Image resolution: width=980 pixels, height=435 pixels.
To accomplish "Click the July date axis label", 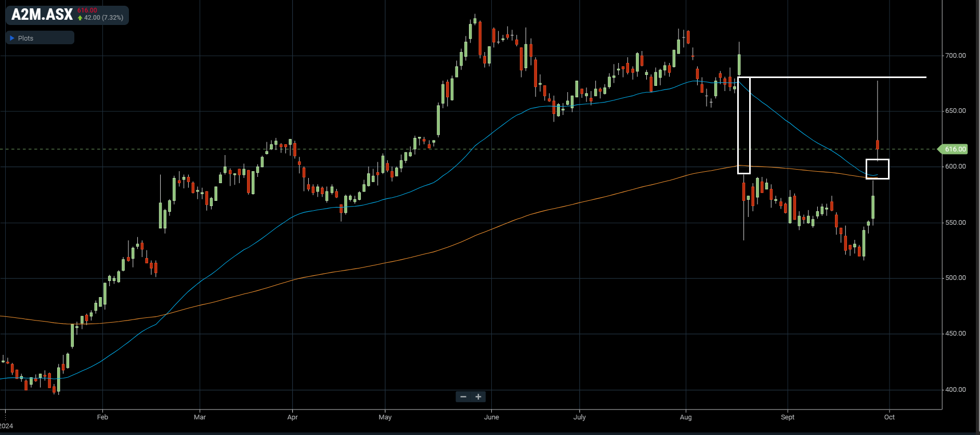I will point(580,417).
